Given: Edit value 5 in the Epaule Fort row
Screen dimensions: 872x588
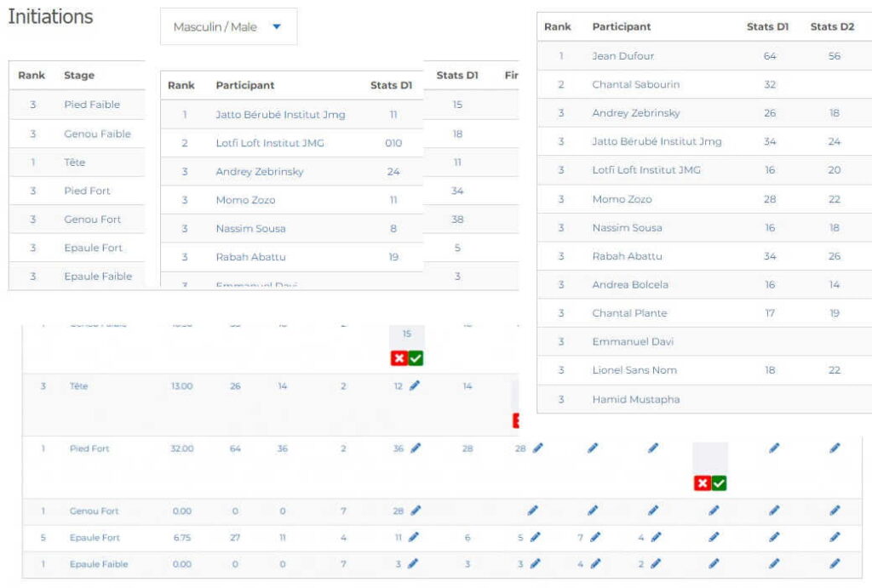Looking at the screenshot, I should point(535,537).
